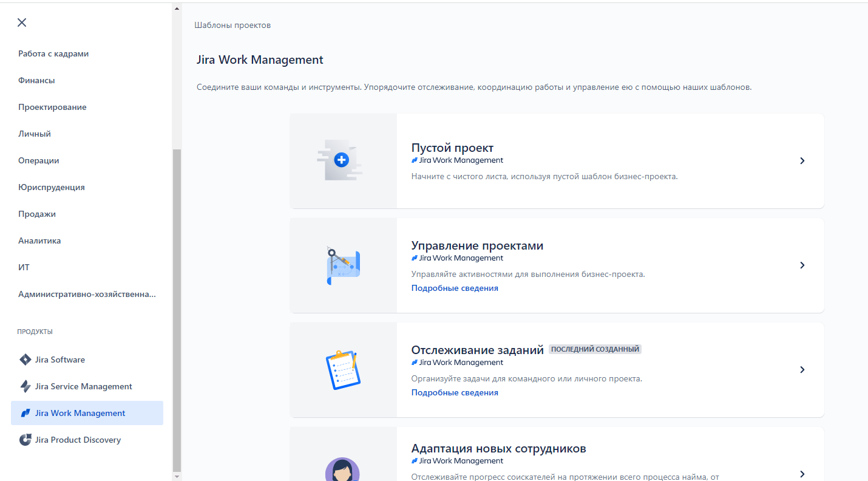868x481 pixels.
Task: Click the ПРОДУКТЫ section header
Action: point(35,332)
